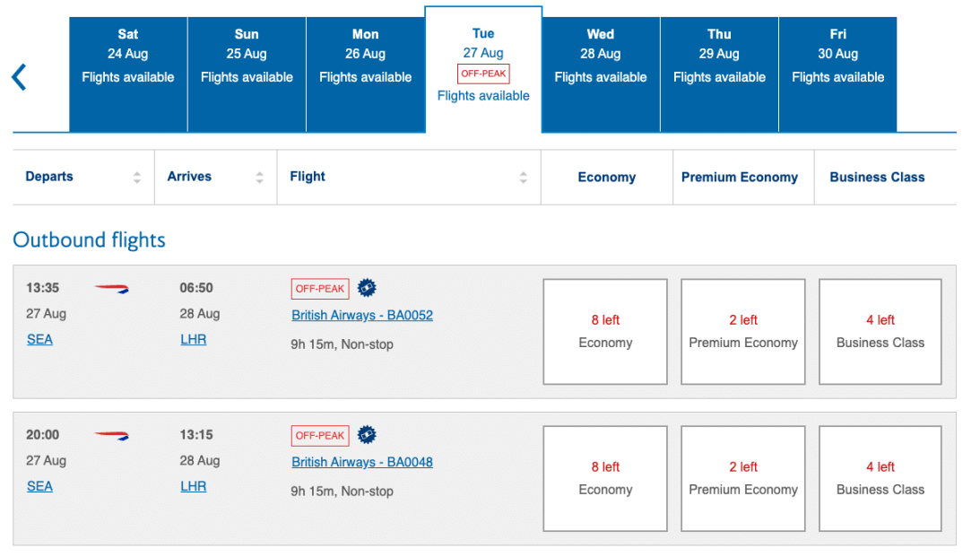This screenshot has width=980, height=557.
Task: Select Business Class fare for BA0052
Action: (880, 331)
